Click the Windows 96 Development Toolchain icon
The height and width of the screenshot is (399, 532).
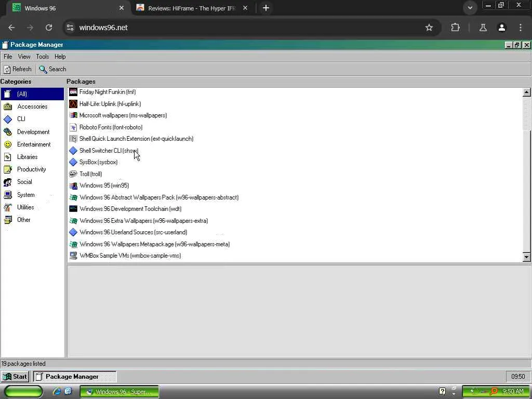pyautogui.click(x=73, y=209)
